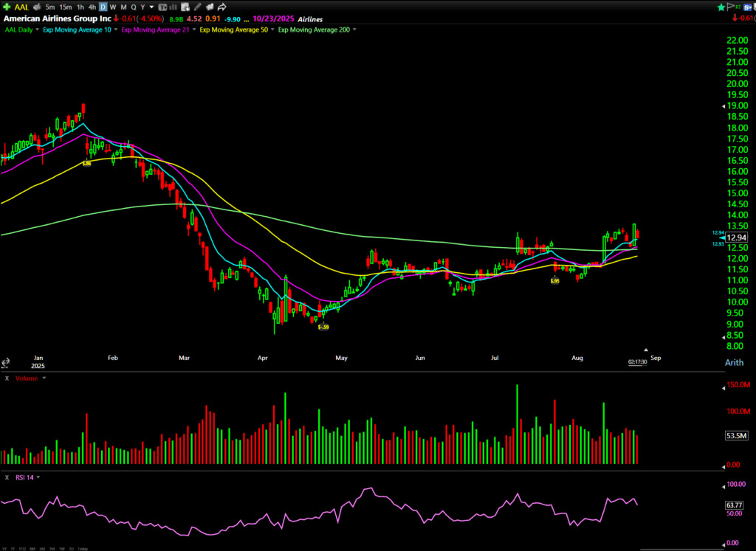Switch to the 5m timeframe

[x=50, y=7]
